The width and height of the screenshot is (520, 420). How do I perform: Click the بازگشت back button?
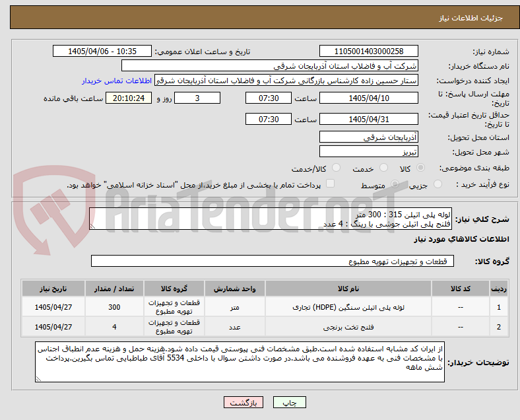244,402
